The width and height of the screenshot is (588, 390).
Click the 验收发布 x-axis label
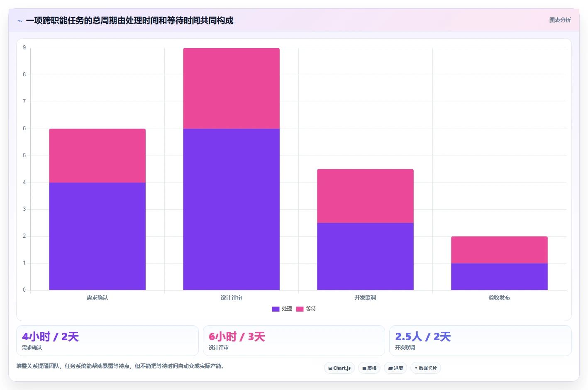(x=499, y=297)
